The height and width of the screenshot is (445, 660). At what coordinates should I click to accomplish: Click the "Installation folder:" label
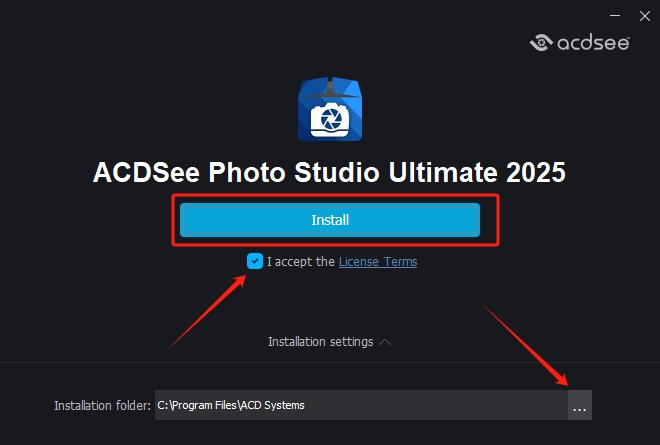point(102,405)
